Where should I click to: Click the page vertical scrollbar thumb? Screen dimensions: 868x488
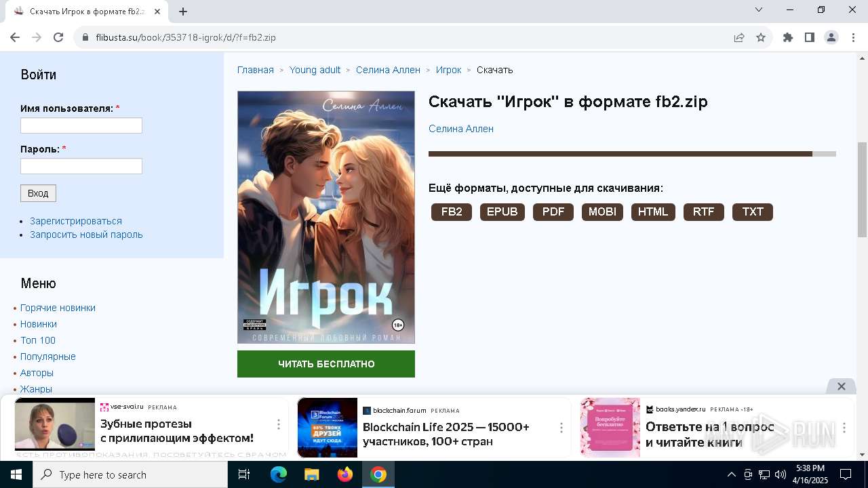tap(862, 190)
